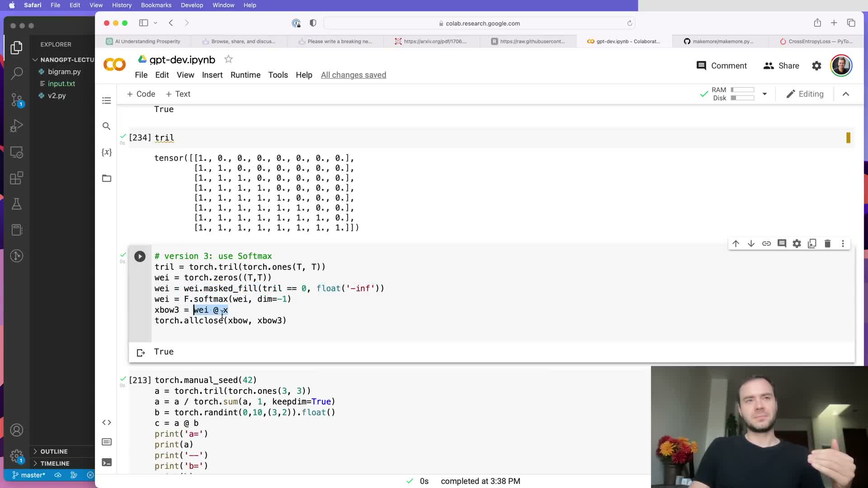Toggle Safari sidebar button

(144, 23)
